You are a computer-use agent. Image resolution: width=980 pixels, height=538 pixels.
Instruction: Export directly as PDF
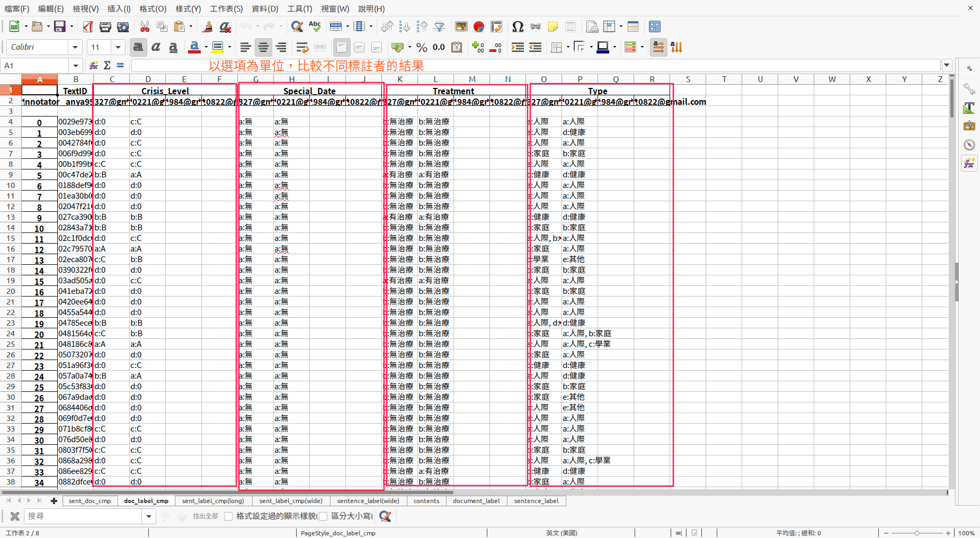[x=88, y=26]
